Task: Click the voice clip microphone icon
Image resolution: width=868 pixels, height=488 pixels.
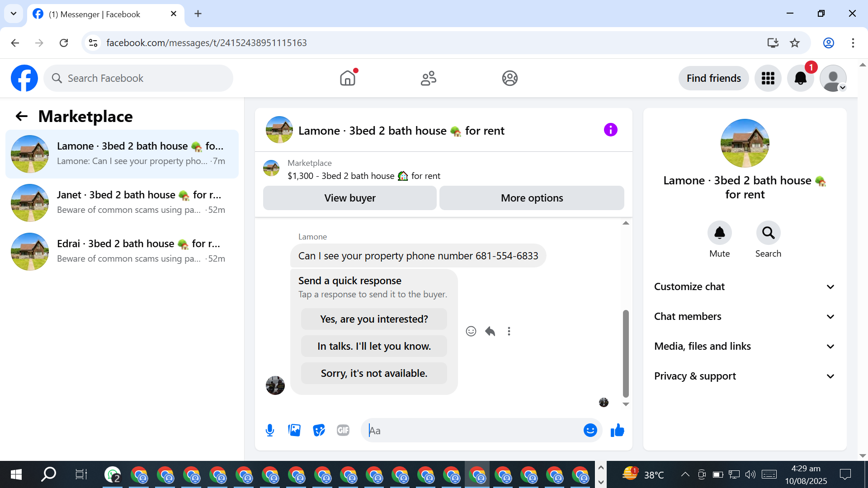Action: (x=270, y=430)
